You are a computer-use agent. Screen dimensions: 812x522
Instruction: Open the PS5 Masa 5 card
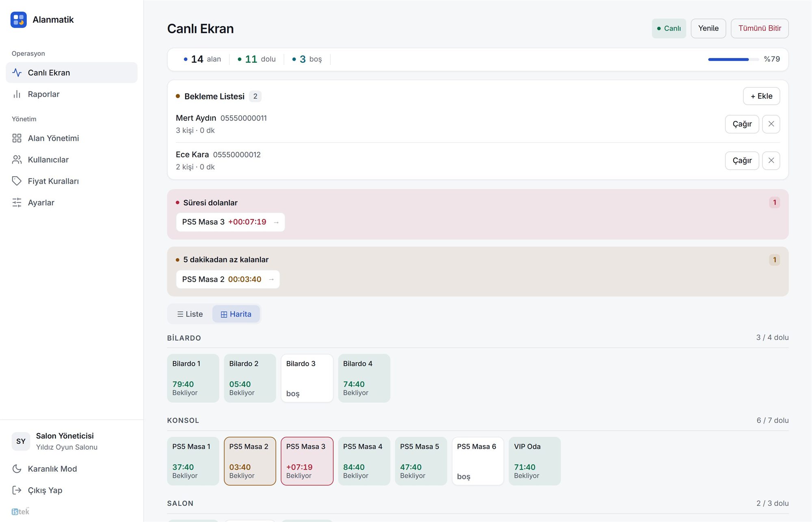coord(421,461)
